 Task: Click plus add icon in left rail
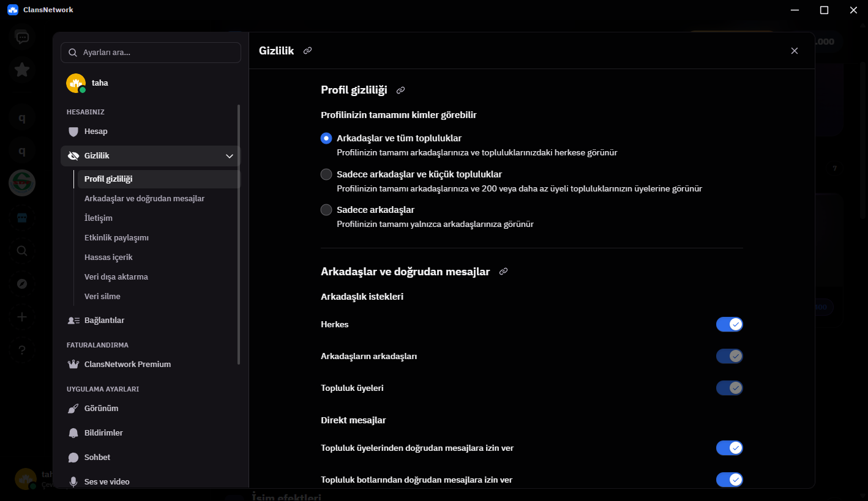[x=22, y=317]
